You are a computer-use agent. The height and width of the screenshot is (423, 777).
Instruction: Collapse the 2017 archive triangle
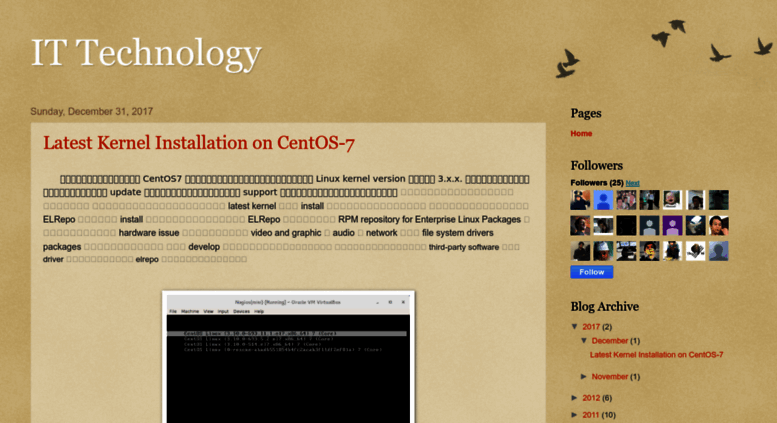coord(575,326)
